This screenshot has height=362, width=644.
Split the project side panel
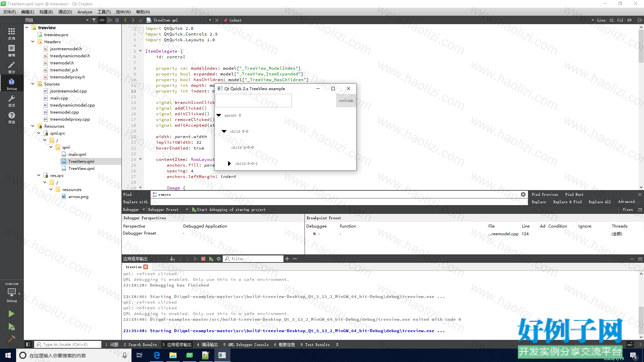pyautogui.click(x=110, y=20)
